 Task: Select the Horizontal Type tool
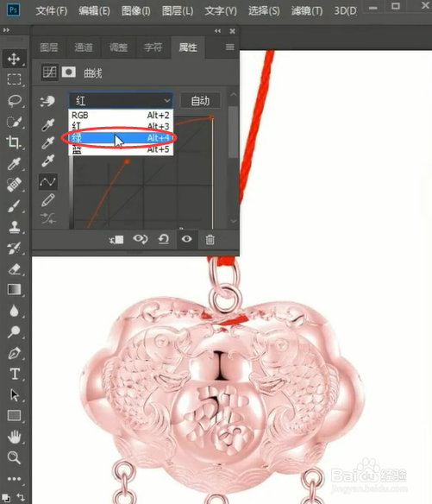14,374
